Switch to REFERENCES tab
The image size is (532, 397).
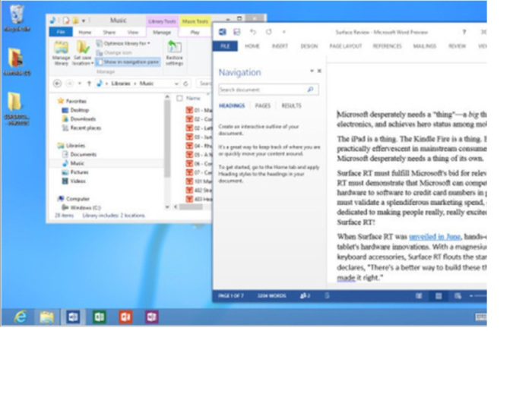pos(387,46)
